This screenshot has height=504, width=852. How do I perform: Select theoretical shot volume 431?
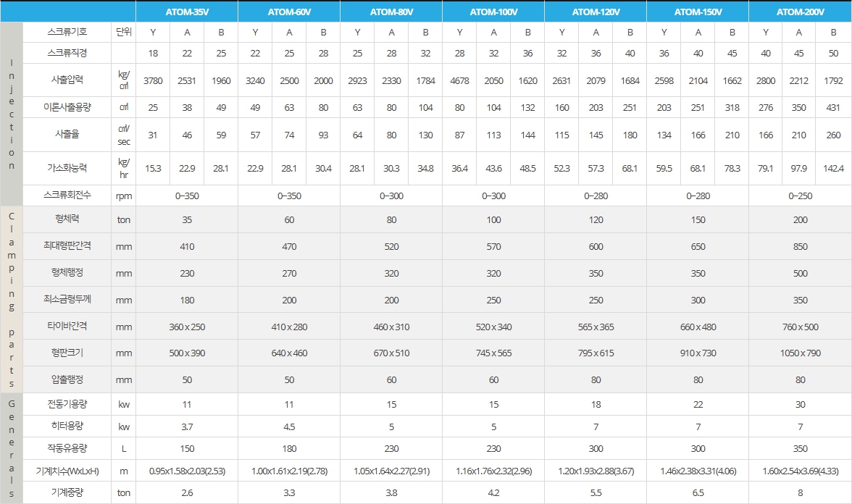point(833,107)
